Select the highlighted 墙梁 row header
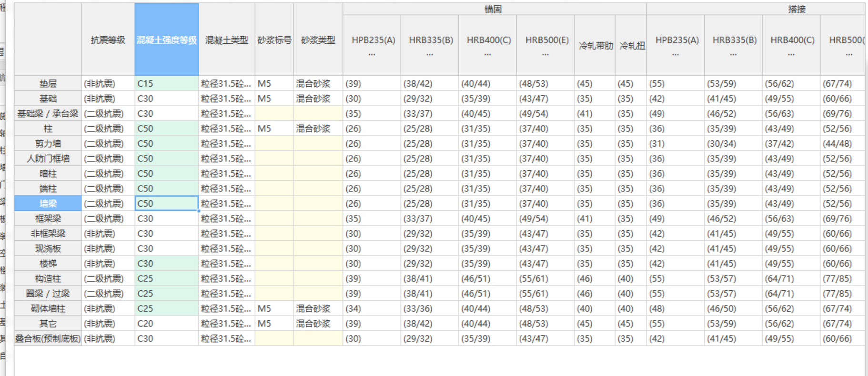 click(48, 204)
